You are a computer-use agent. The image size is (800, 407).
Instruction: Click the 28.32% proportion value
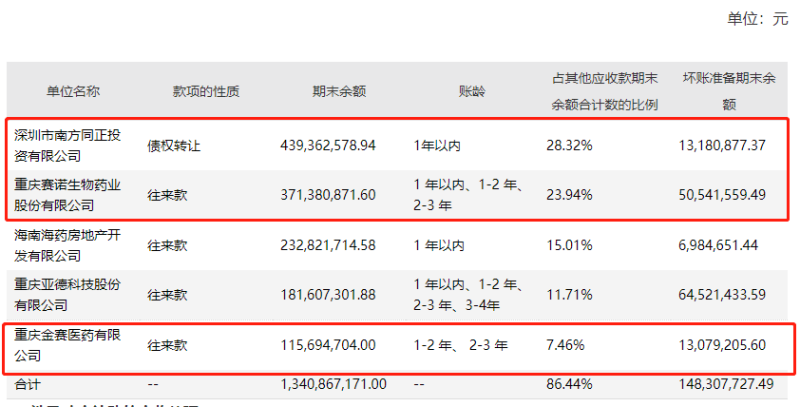click(569, 145)
